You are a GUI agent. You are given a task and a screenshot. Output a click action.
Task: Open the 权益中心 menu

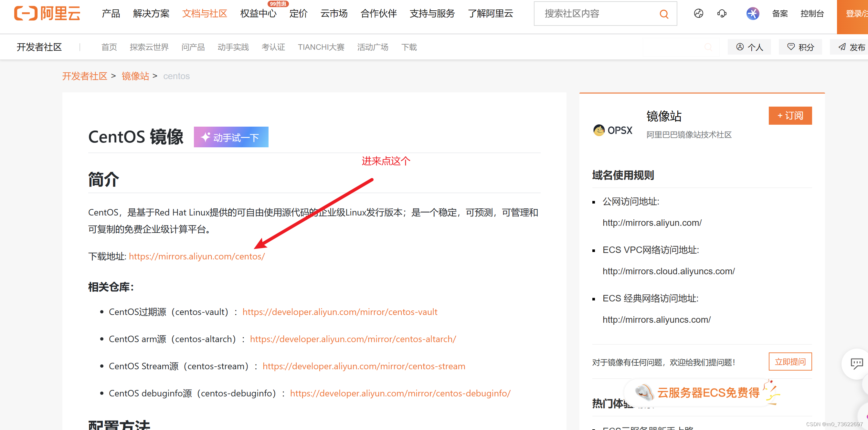(x=258, y=14)
